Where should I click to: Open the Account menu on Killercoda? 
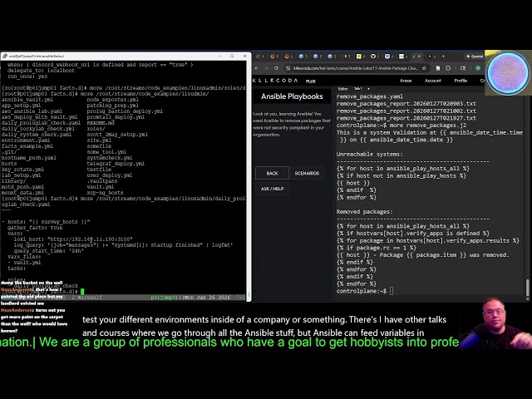pos(433,81)
